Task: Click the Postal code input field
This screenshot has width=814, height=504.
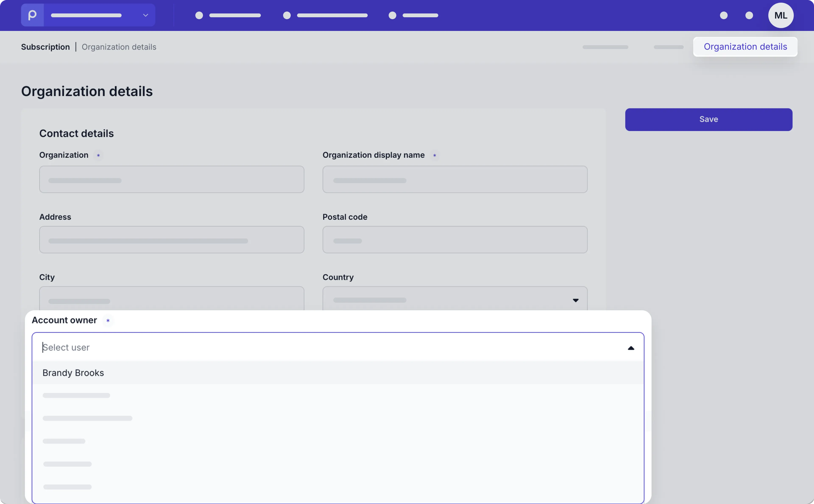Action: coord(454,240)
